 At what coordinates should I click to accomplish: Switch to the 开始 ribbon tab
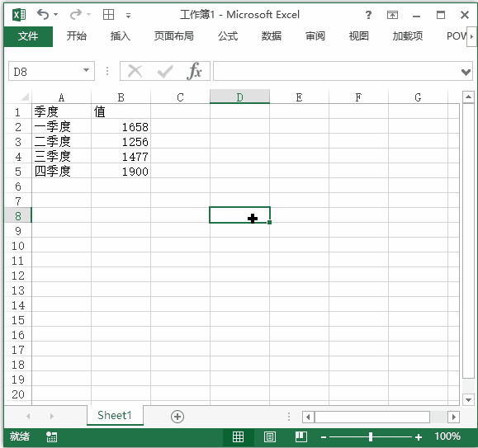tap(77, 36)
